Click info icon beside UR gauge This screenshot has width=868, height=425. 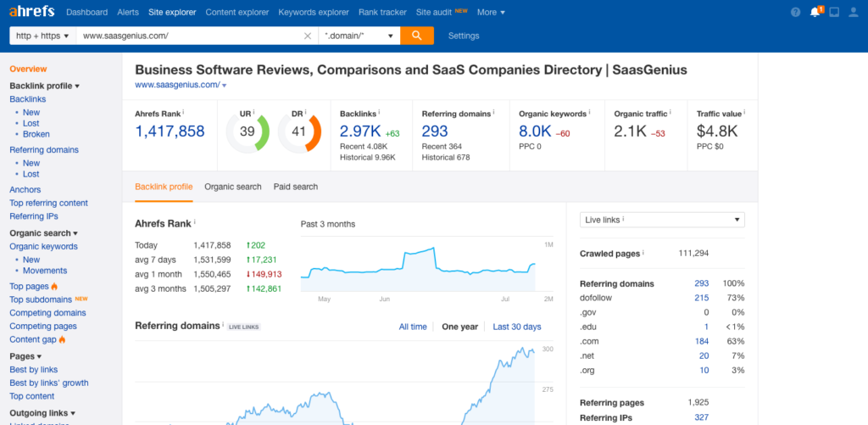pyautogui.click(x=254, y=112)
